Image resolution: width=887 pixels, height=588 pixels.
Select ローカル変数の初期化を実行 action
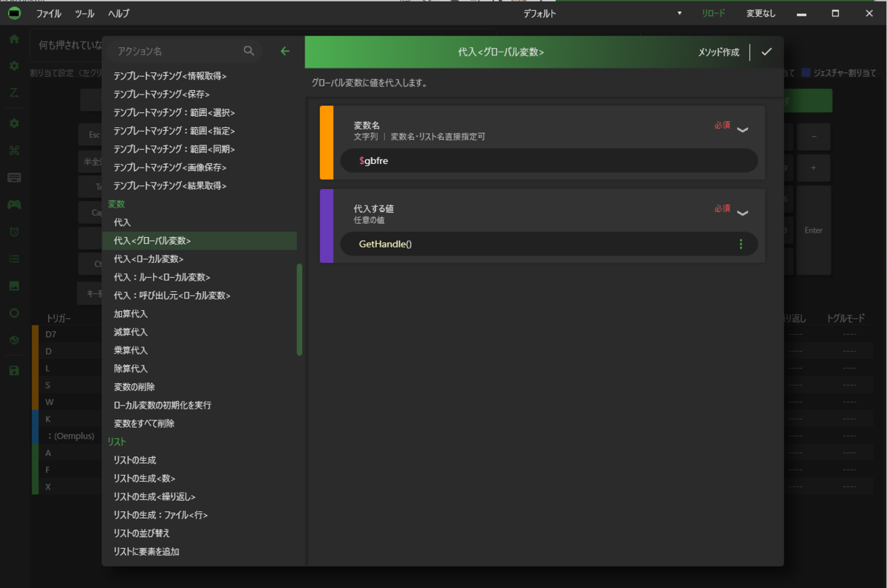coord(200,406)
